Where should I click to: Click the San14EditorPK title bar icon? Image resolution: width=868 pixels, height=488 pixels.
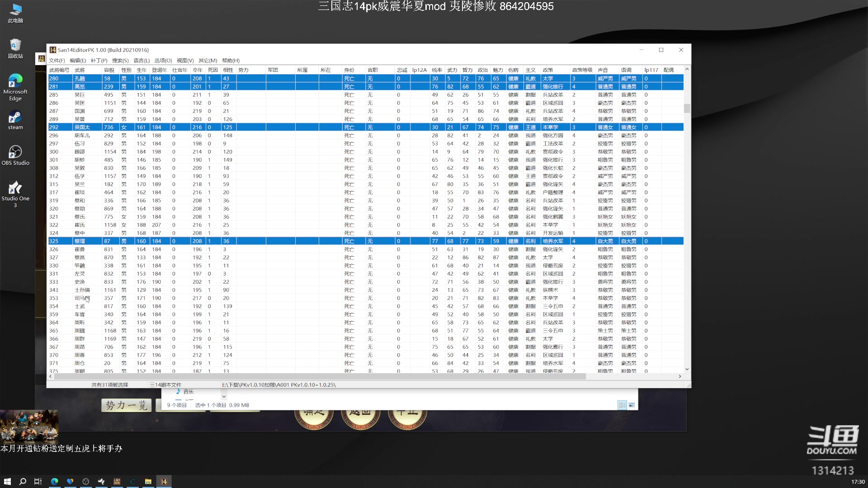(x=53, y=50)
